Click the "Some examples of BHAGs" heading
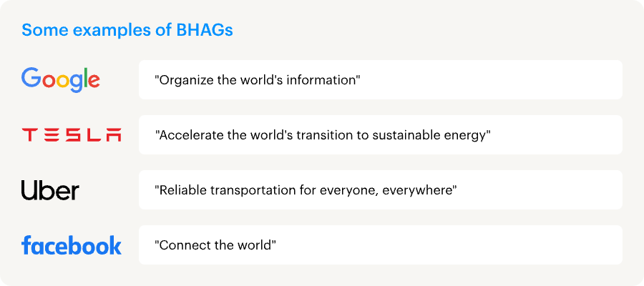 tap(127, 30)
